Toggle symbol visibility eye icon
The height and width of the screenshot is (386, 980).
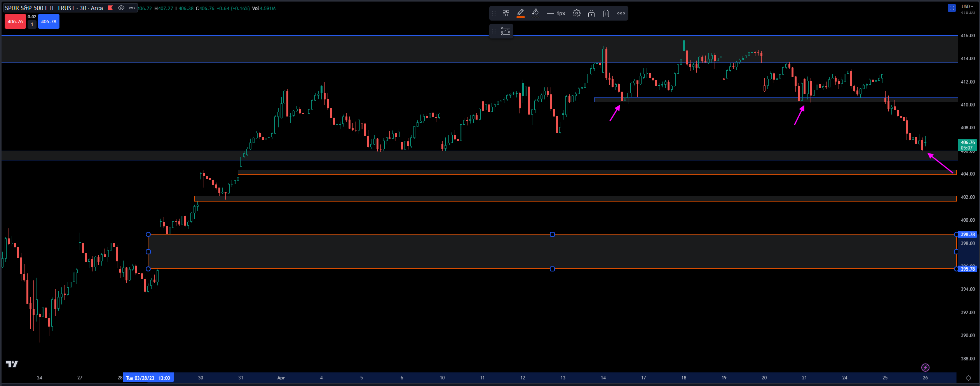point(121,8)
